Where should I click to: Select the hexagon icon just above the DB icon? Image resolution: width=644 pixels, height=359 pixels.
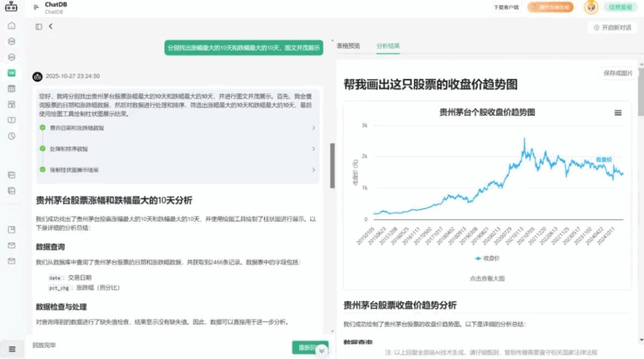pos(11,57)
